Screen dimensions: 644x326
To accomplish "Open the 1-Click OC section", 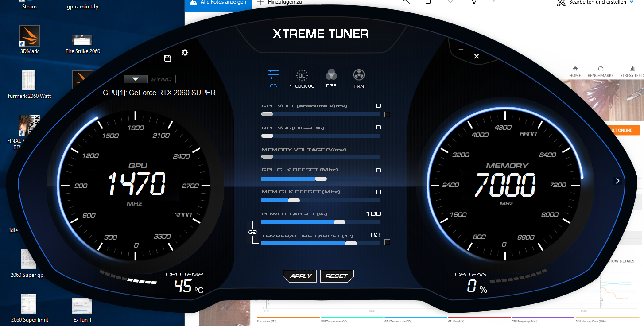I will pyautogui.click(x=302, y=79).
